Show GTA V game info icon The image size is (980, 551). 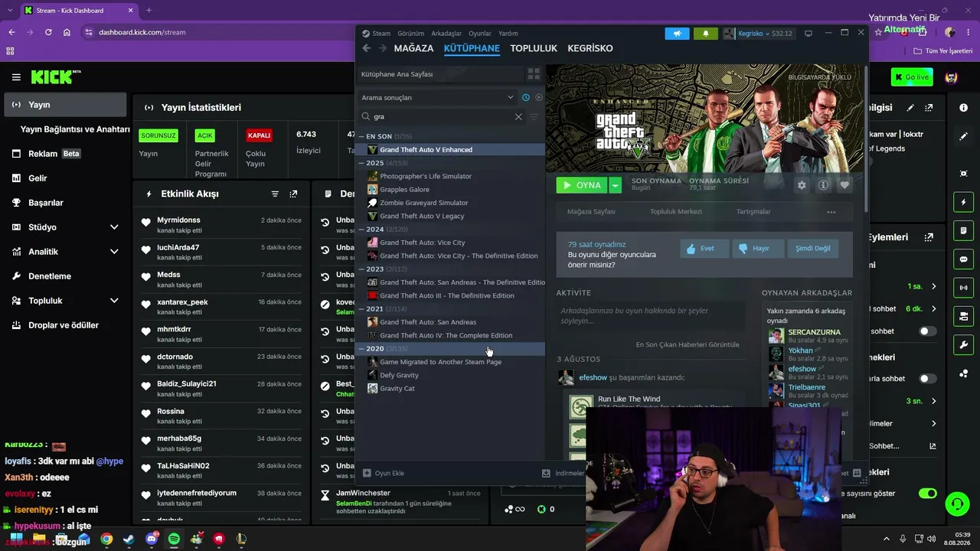click(x=823, y=184)
